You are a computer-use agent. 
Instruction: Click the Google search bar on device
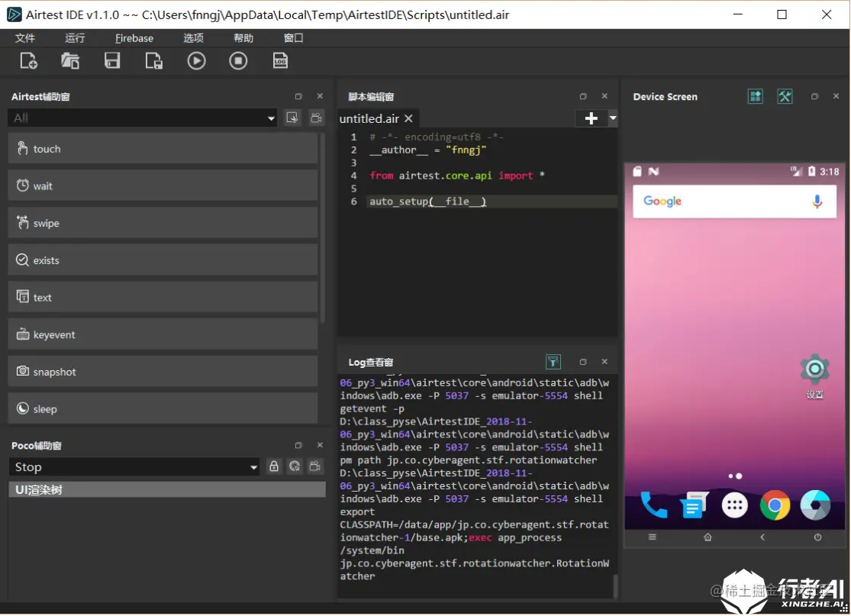pos(734,202)
